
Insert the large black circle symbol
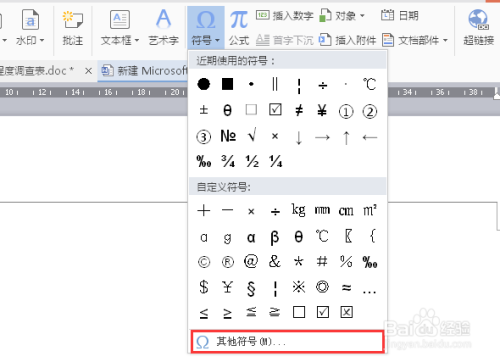(204, 84)
